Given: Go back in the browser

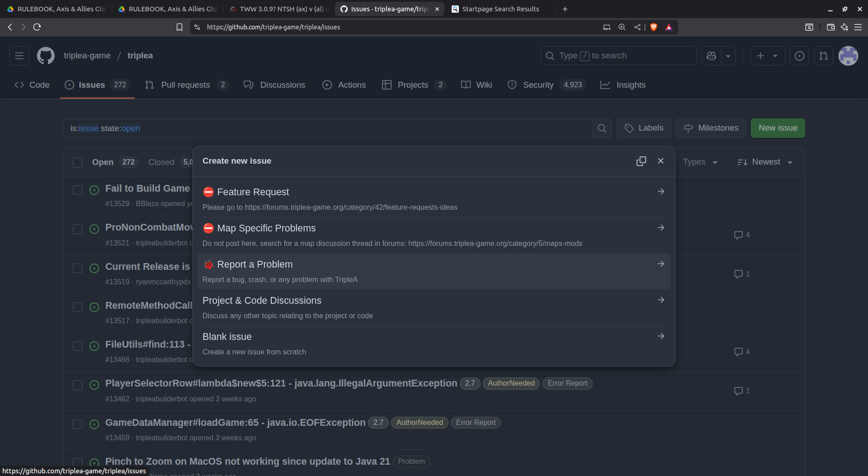Looking at the screenshot, I should click(10, 27).
